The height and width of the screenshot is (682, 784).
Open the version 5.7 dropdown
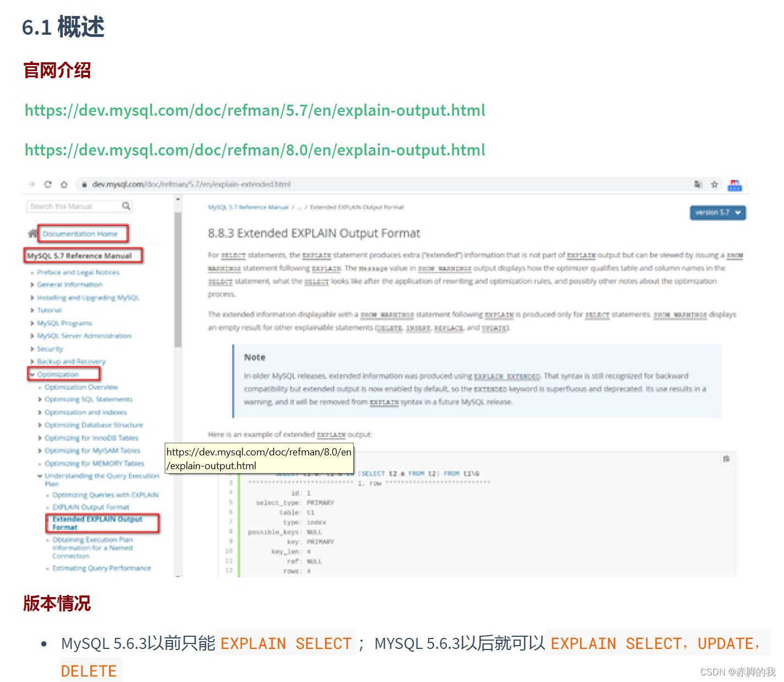718,212
